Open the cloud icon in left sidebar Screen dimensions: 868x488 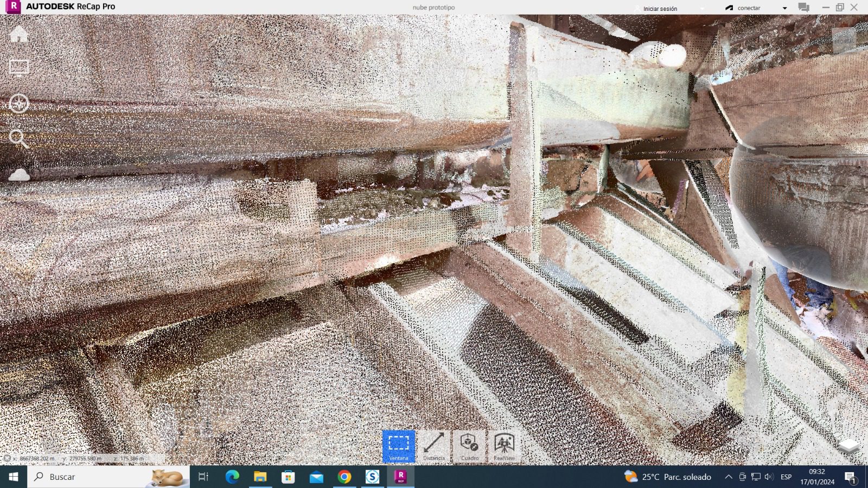coord(19,175)
